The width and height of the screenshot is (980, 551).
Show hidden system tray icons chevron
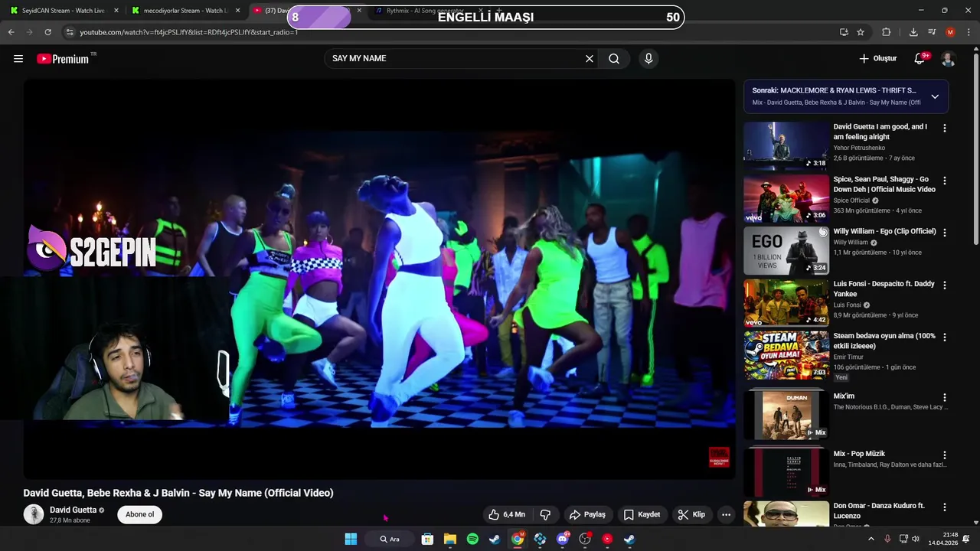(871, 539)
